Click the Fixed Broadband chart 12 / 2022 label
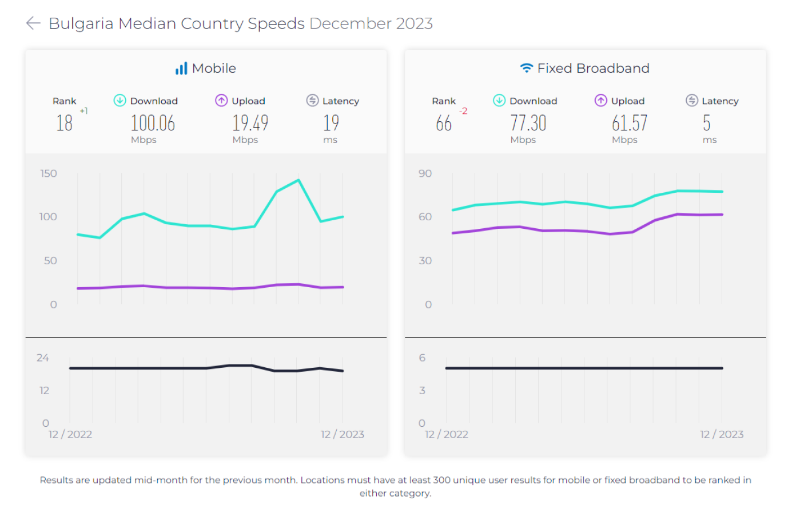 (447, 434)
